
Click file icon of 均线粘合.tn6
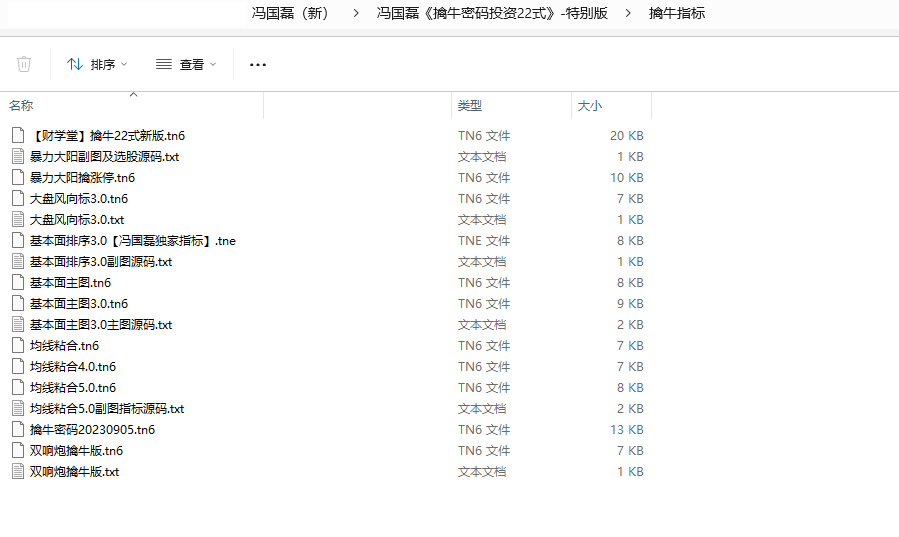[18, 346]
